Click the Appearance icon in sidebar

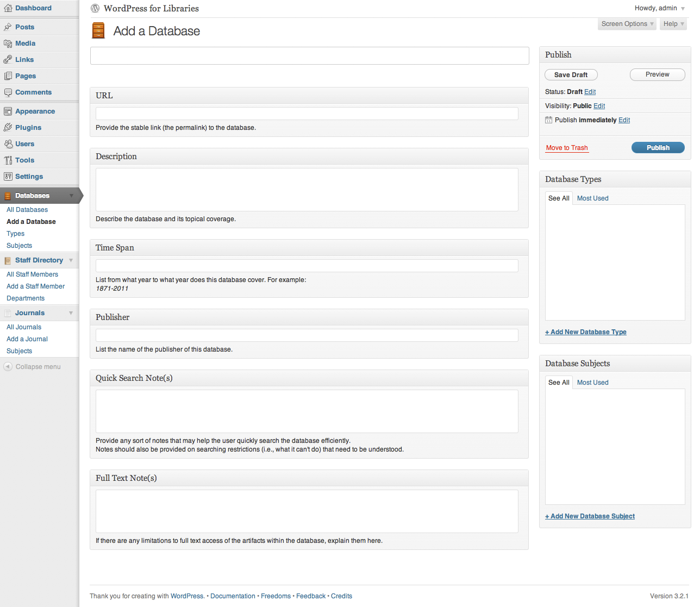(8, 111)
